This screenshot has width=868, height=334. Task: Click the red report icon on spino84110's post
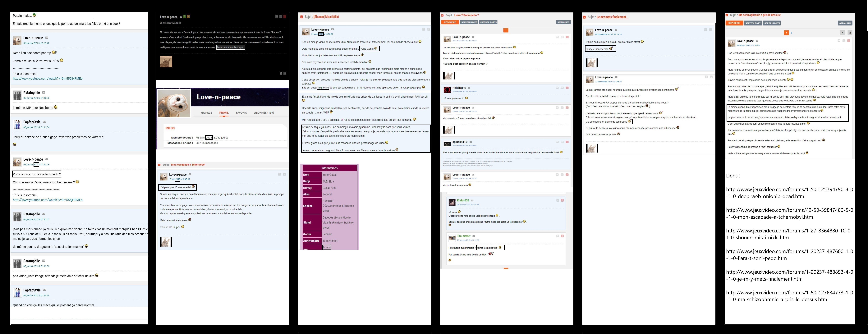pos(567,142)
